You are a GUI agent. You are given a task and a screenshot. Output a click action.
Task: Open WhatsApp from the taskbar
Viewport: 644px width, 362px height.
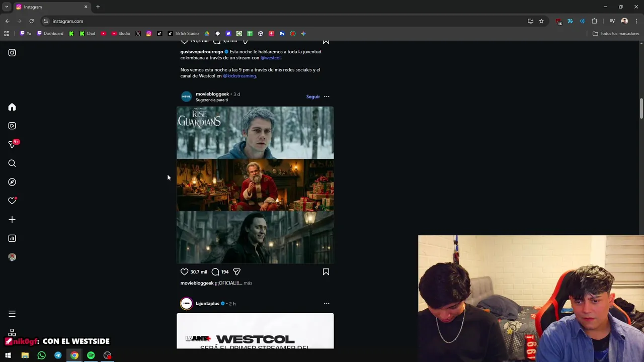click(x=41, y=355)
